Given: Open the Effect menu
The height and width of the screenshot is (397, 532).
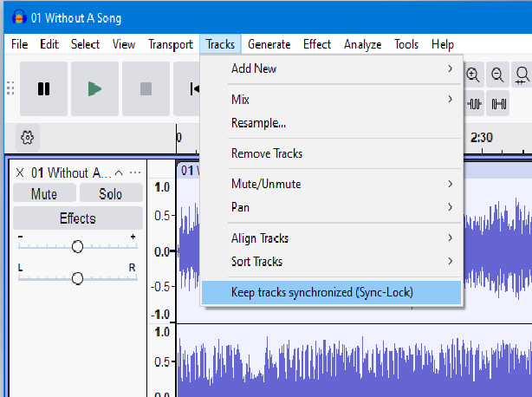Looking at the screenshot, I should point(316,44).
